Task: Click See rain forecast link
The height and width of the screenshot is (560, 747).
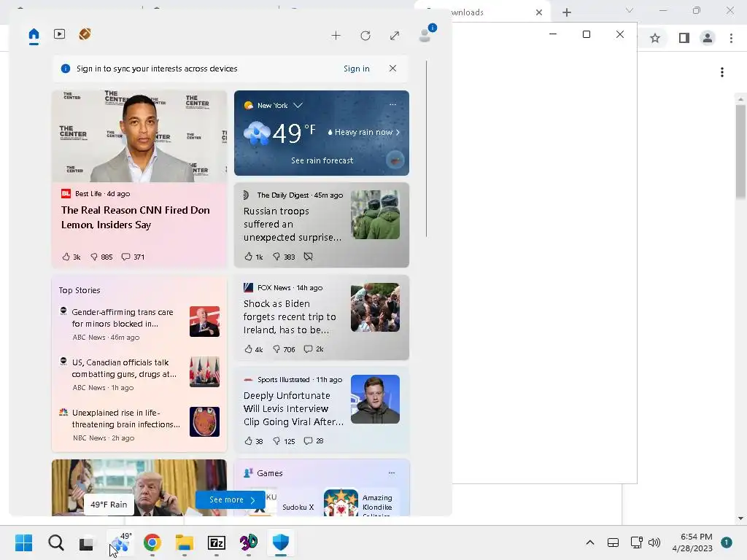Action: pyautogui.click(x=322, y=160)
